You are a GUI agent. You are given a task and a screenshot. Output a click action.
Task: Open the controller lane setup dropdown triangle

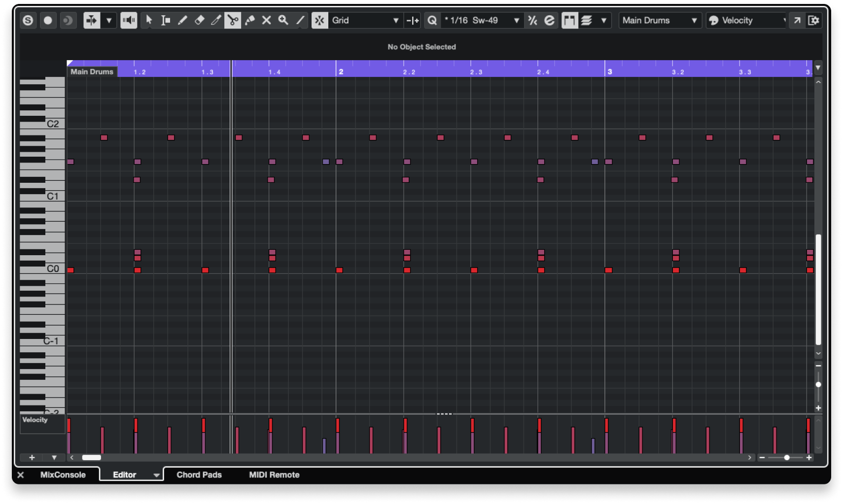(x=54, y=458)
